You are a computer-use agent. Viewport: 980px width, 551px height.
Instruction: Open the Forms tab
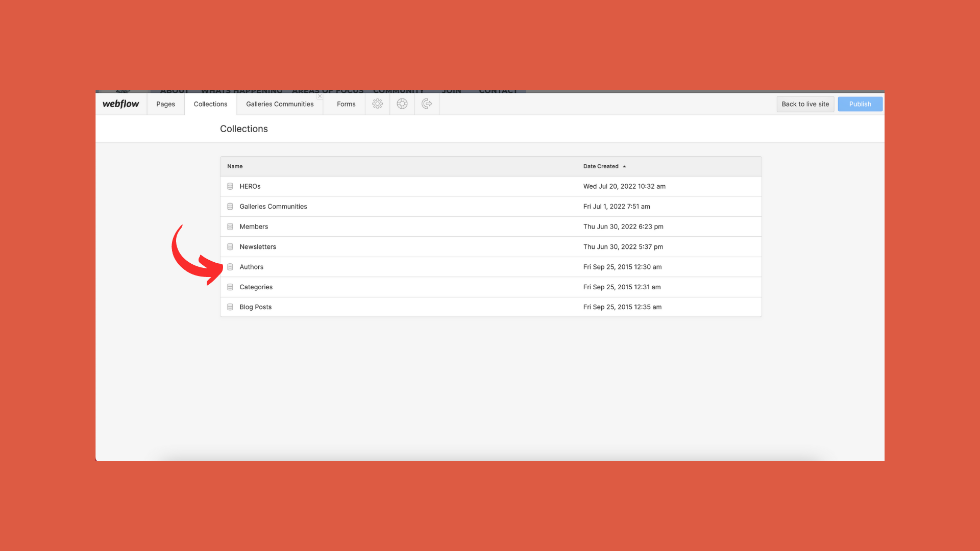[x=346, y=104]
